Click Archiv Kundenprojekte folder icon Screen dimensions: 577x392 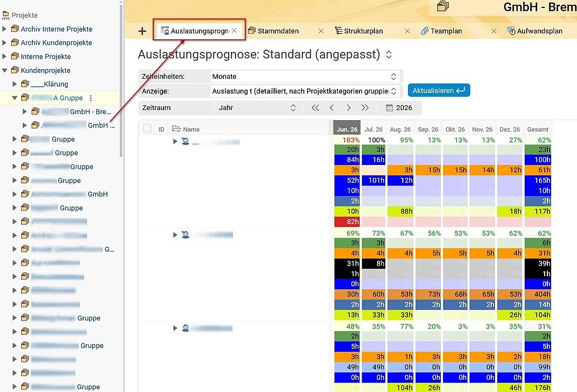point(15,42)
